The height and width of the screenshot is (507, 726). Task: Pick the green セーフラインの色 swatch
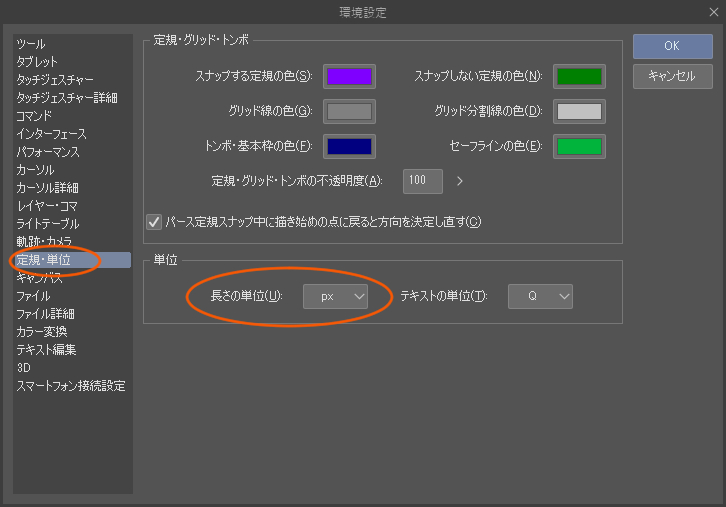(579, 146)
